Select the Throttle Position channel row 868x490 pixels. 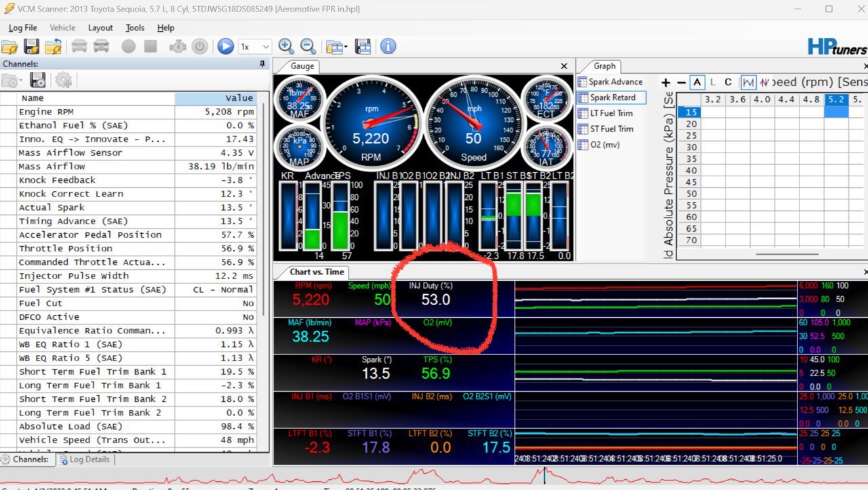[129, 248]
